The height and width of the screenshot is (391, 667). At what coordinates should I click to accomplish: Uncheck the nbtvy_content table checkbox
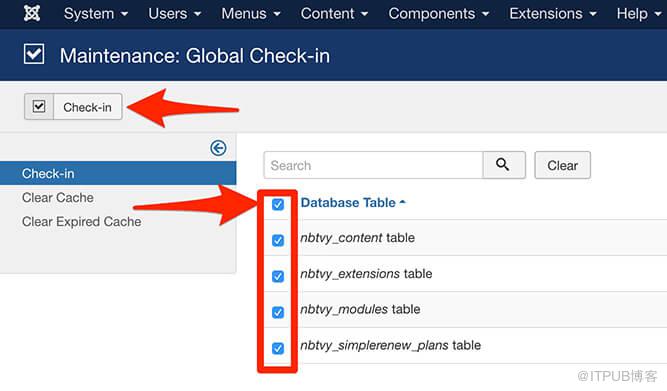278,240
